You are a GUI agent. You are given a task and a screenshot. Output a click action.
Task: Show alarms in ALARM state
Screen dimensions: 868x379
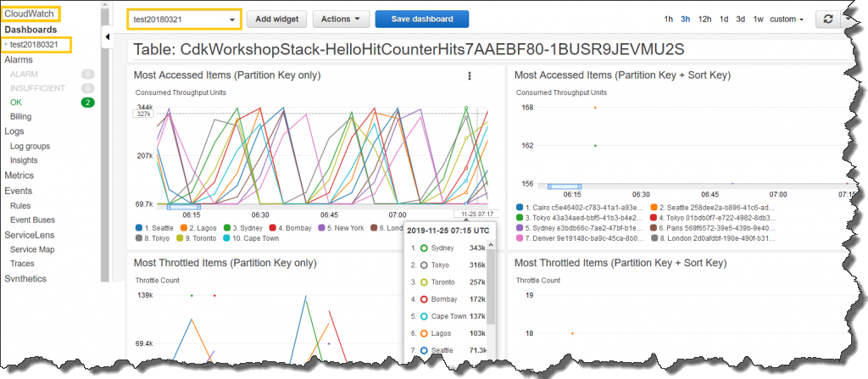[24, 74]
